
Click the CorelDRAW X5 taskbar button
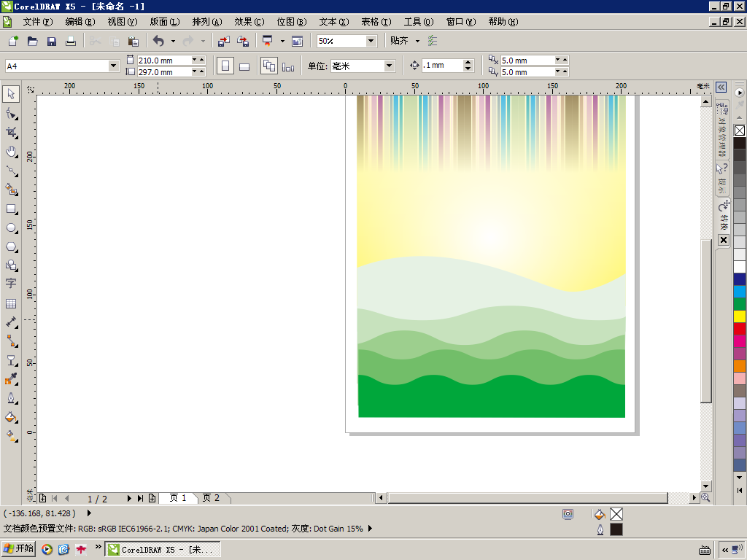click(x=163, y=550)
